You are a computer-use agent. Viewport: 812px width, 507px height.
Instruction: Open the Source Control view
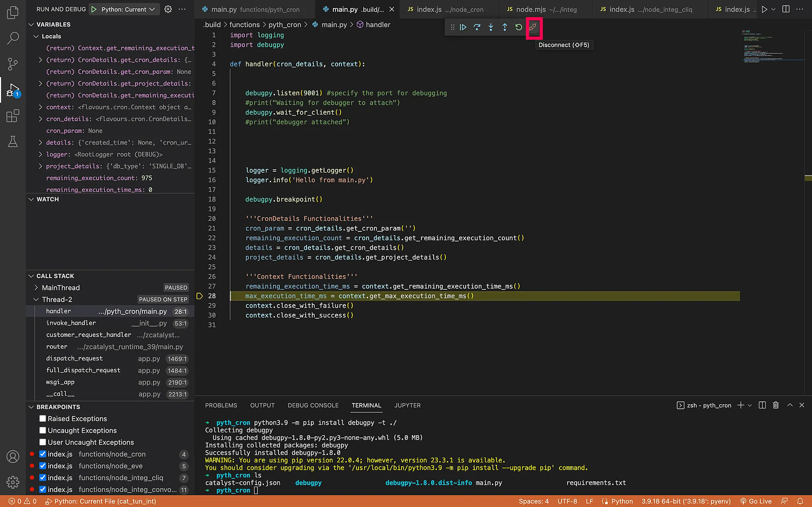(13, 64)
